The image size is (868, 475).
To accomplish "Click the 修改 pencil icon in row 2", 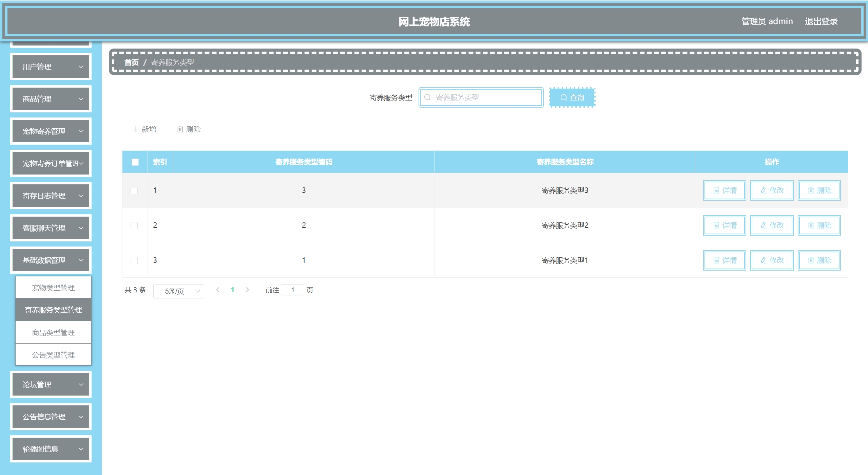I will pyautogui.click(x=764, y=225).
